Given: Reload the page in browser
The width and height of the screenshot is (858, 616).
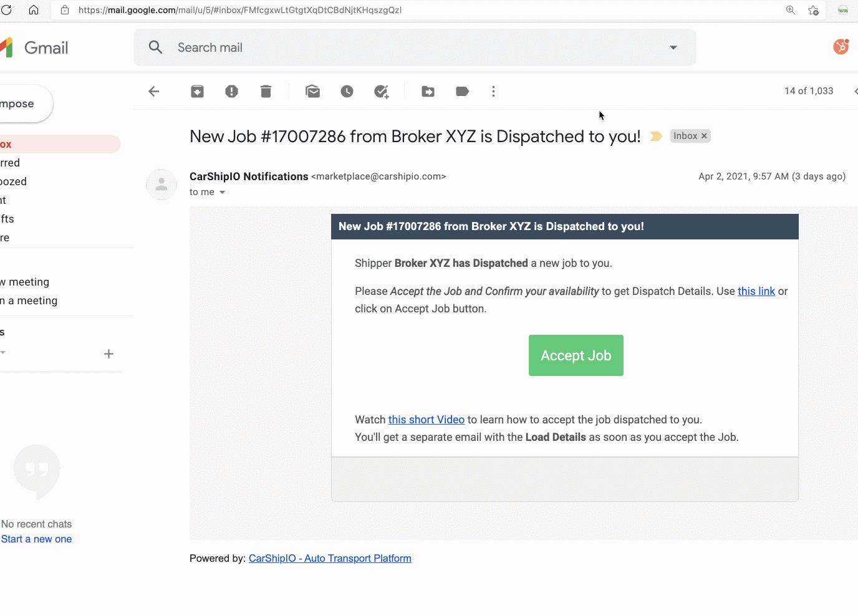Looking at the screenshot, I should [6, 9].
